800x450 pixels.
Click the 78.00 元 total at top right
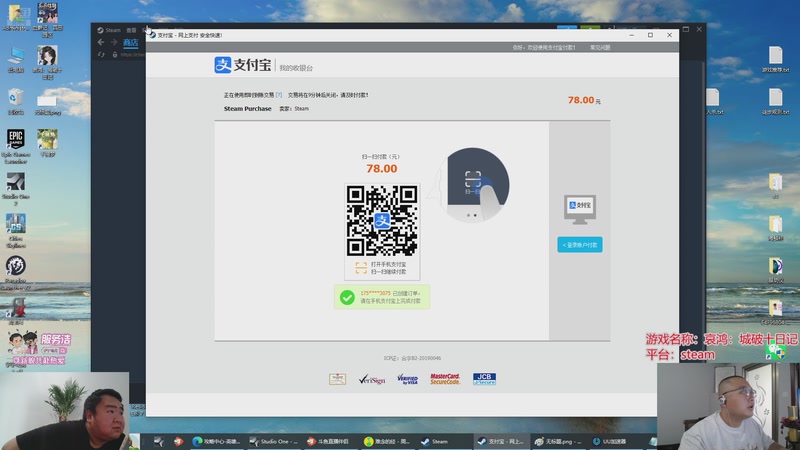(x=584, y=100)
